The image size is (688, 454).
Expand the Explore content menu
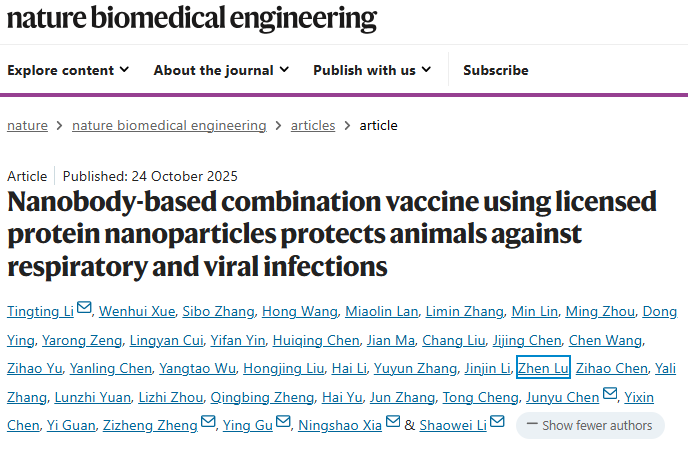(68, 70)
